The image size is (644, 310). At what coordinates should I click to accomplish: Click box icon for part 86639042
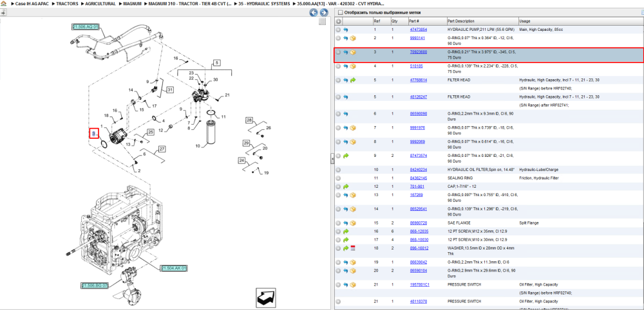tap(353, 262)
